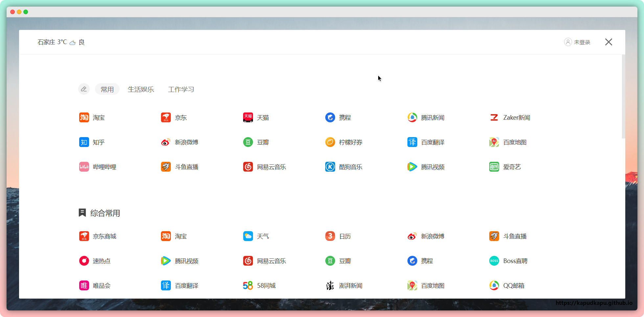
Task: Click the iQiyi green icon
Action: (x=494, y=167)
